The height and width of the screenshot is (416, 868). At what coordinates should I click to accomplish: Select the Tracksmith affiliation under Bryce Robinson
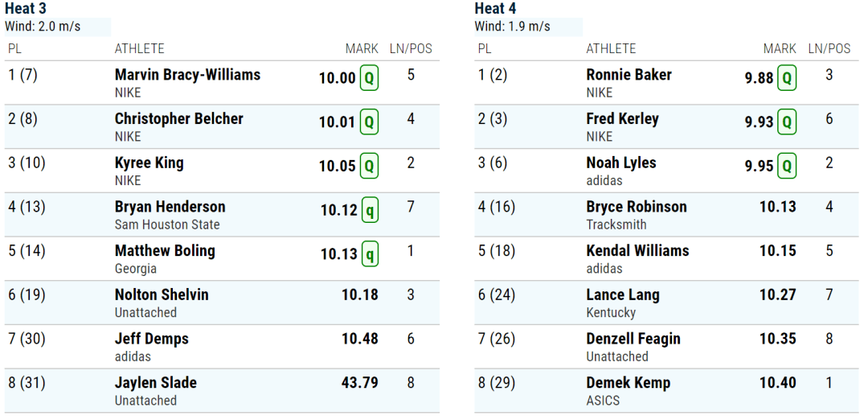coord(616,224)
